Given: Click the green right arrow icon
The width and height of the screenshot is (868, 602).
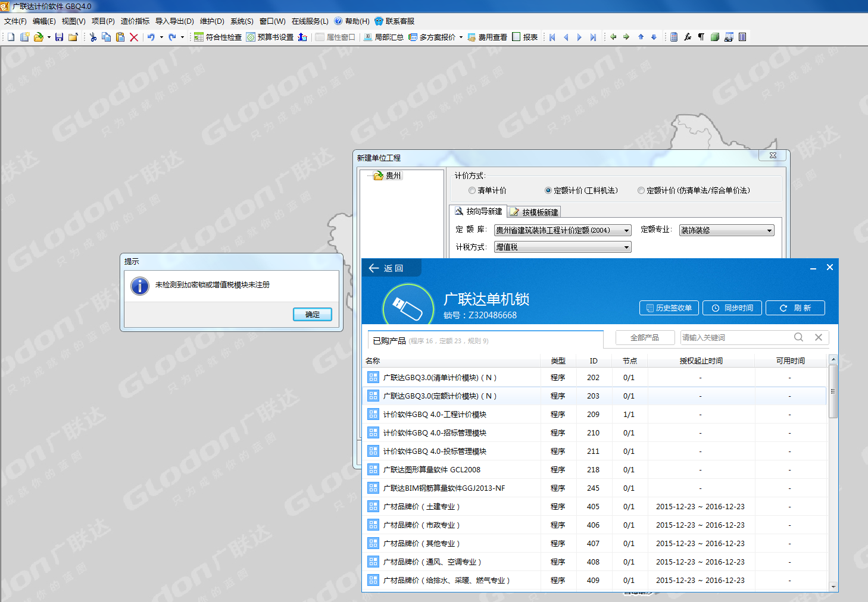Looking at the screenshot, I should coord(626,37).
